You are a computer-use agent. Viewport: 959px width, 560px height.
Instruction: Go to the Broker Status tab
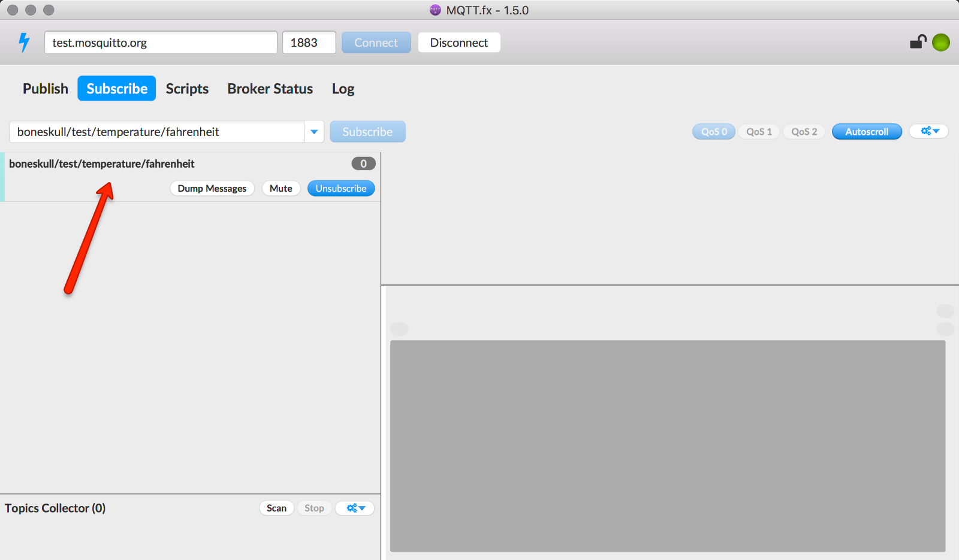(x=270, y=89)
